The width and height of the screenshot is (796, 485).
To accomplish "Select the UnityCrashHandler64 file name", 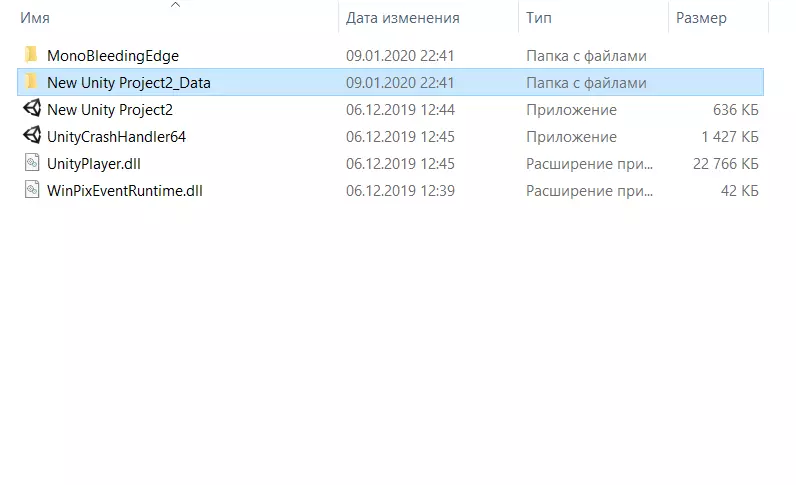I will point(116,137).
